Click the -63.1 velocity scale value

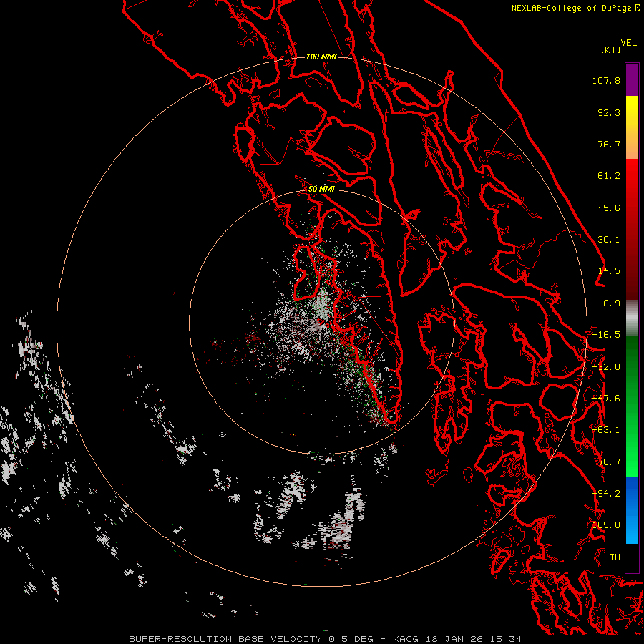click(x=606, y=430)
